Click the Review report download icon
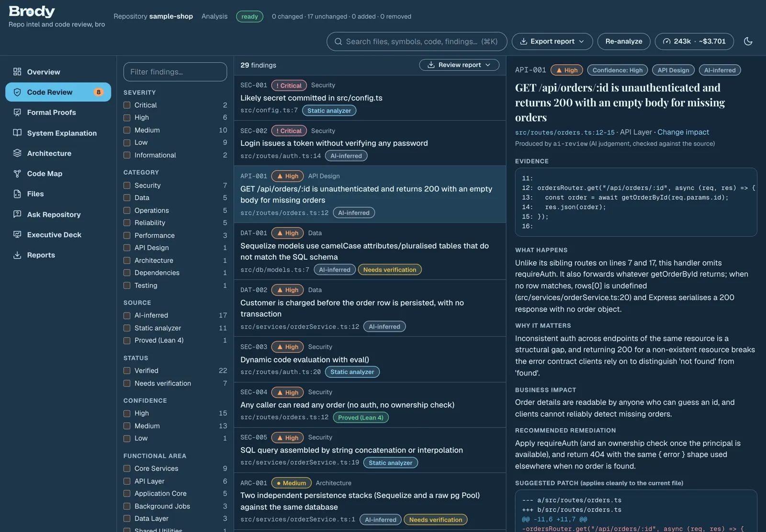This screenshot has height=532, width=766. point(431,65)
